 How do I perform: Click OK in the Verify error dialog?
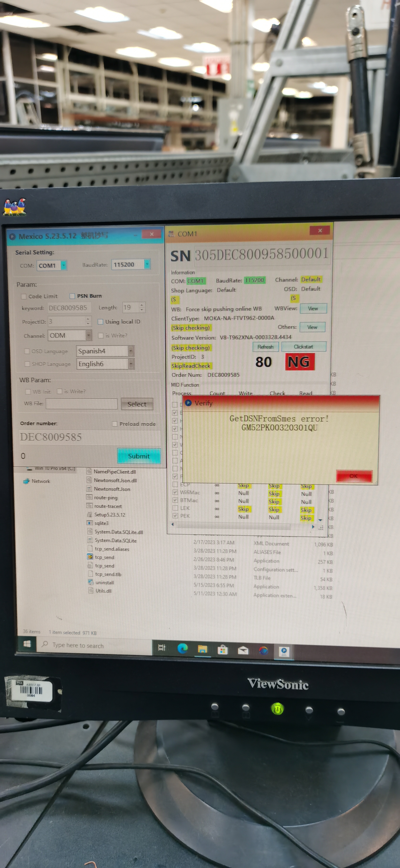(354, 476)
